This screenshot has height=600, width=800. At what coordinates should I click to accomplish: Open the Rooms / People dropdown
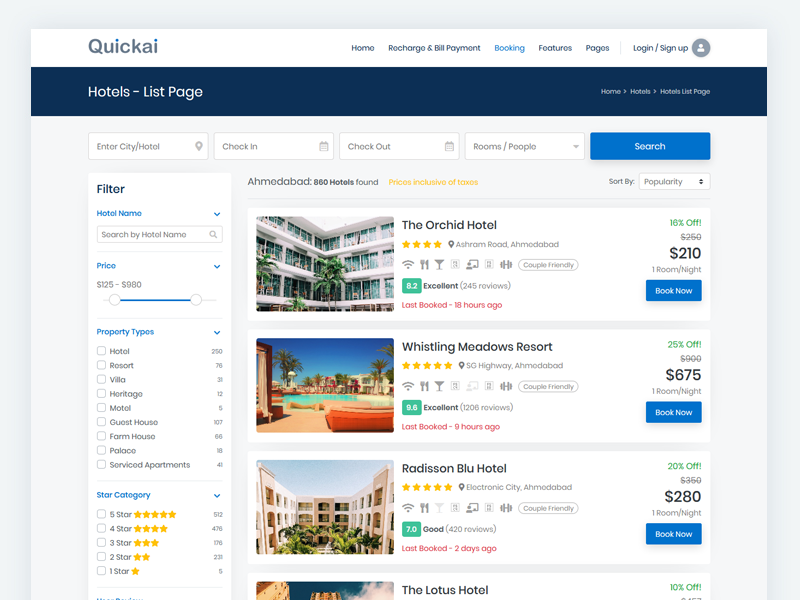[524, 146]
